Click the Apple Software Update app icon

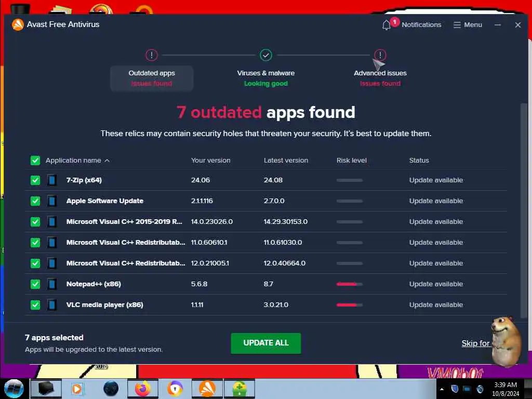(x=52, y=201)
